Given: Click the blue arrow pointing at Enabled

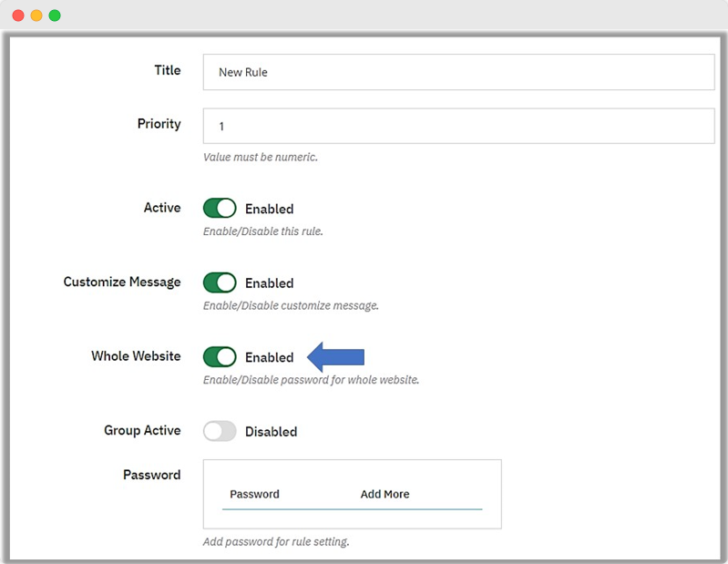Looking at the screenshot, I should tap(336, 356).
